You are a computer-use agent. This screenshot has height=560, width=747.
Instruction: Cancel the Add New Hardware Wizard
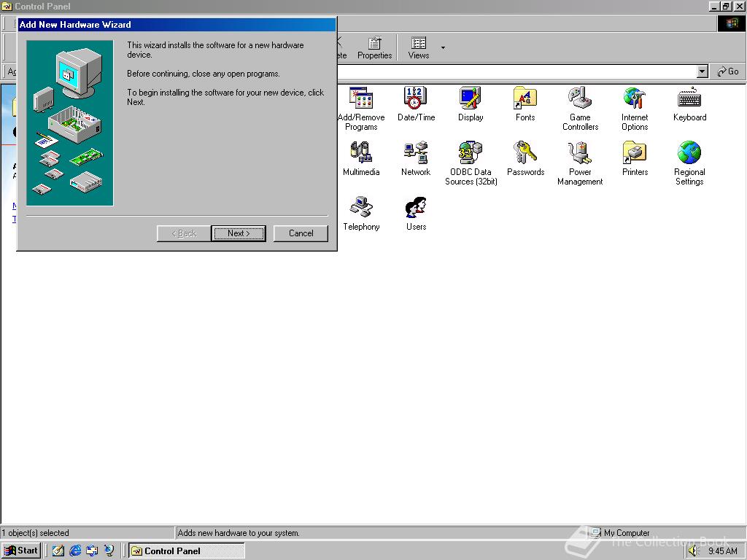[301, 233]
